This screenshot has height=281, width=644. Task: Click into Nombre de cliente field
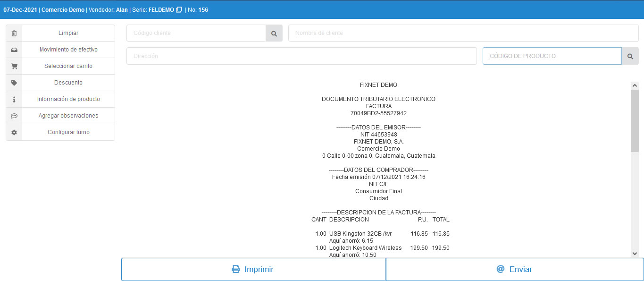point(463,33)
